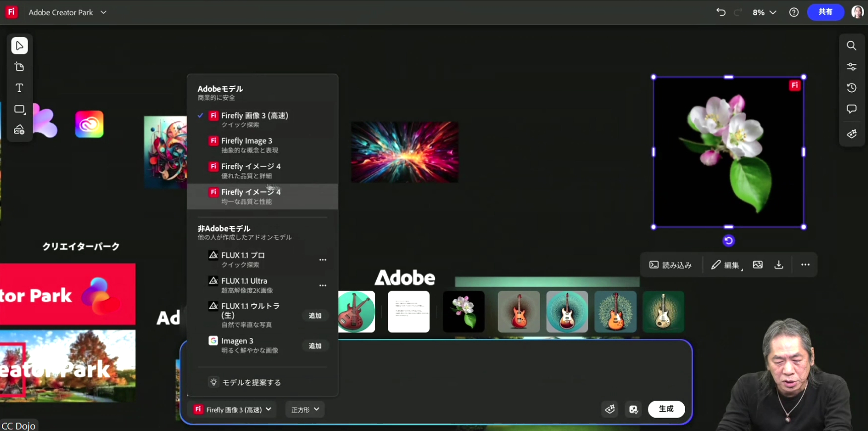The height and width of the screenshot is (431, 868).
Task: Click the add image tool in left toolbar
Action: pyautogui.click(x=19, y=130)
